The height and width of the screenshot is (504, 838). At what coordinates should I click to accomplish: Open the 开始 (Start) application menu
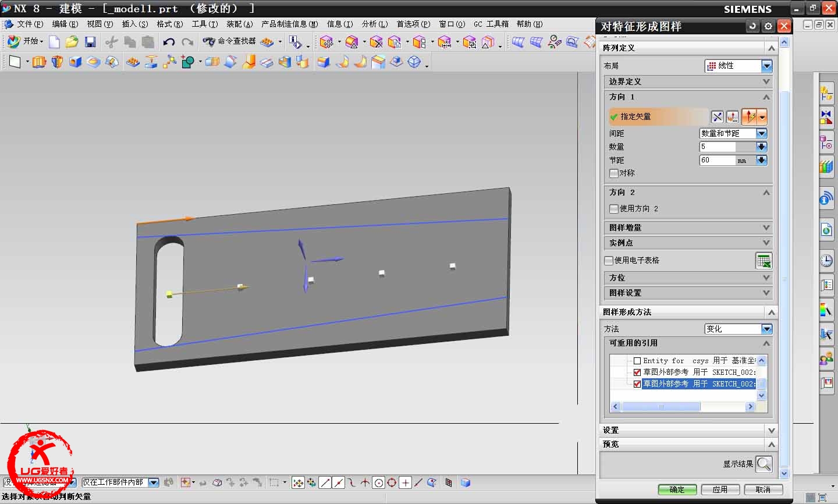pos(25,41)
